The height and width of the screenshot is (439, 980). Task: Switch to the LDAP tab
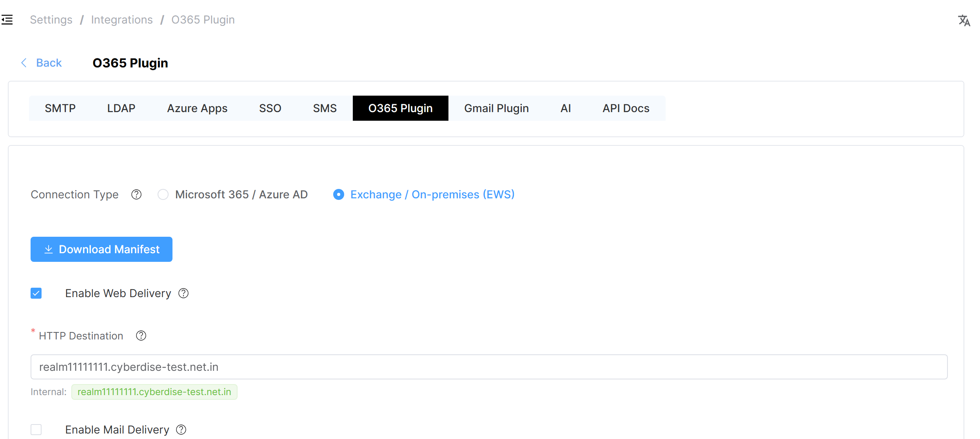pos(121,108)
